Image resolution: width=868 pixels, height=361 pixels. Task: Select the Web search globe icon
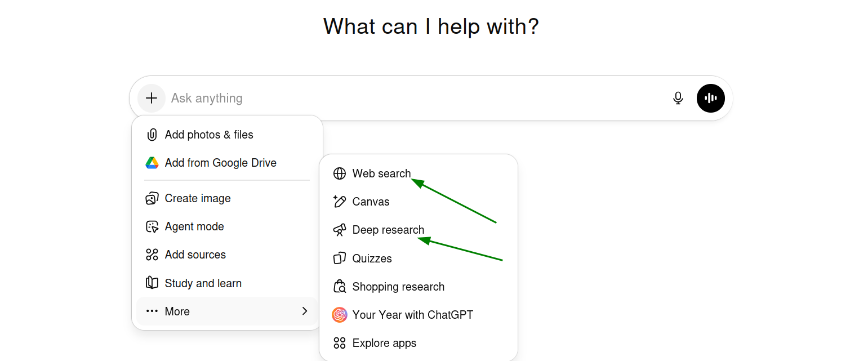coord(340,173)
